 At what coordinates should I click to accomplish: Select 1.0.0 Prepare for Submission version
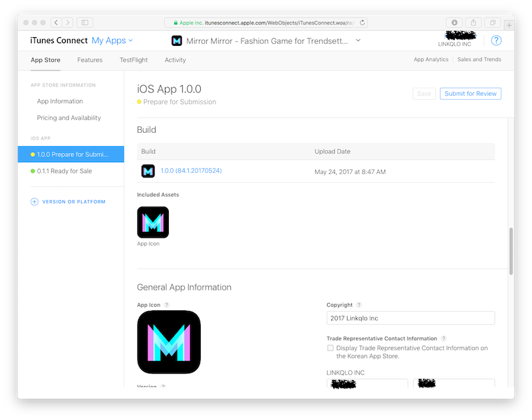(71, 154)
